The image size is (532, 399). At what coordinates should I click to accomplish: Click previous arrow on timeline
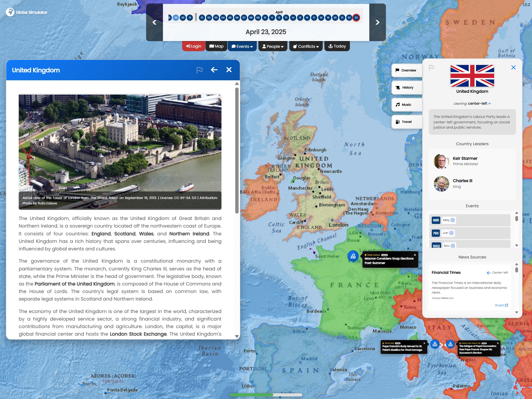154,23
